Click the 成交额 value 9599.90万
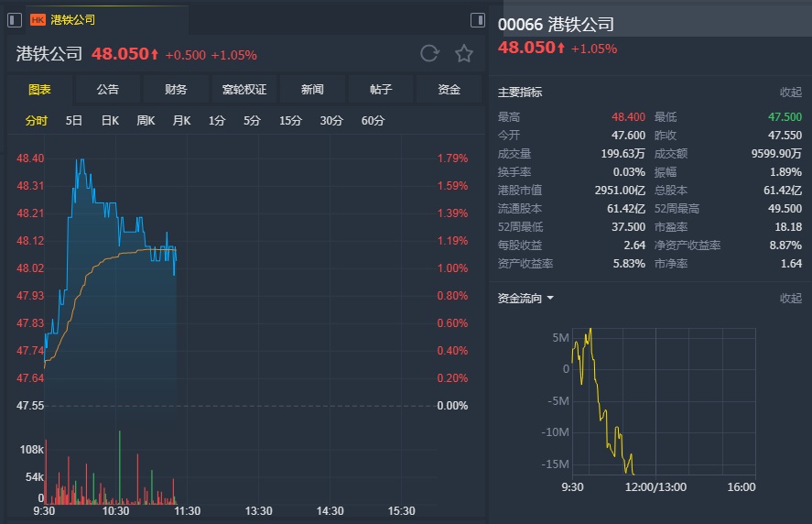 coord(776,154)
